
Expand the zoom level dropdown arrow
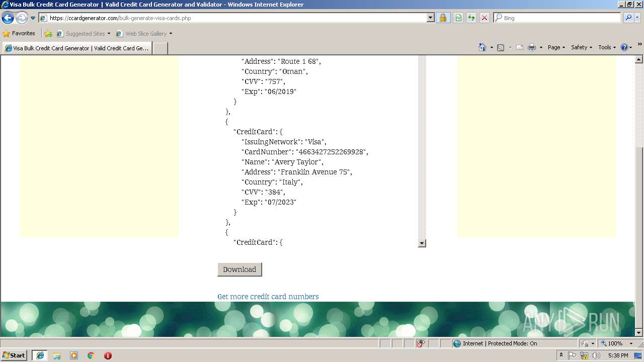(631, 343)
